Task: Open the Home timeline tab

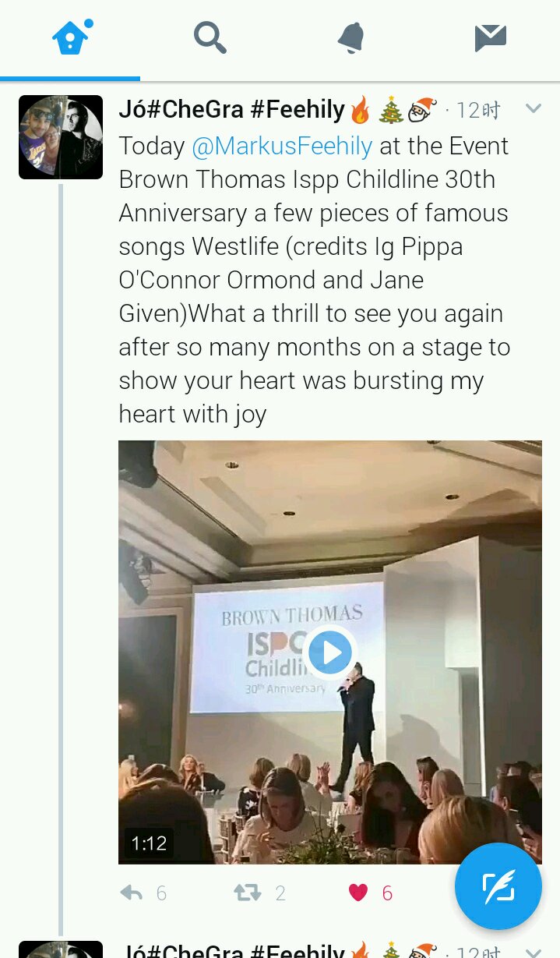Action: tap(70, 38)
